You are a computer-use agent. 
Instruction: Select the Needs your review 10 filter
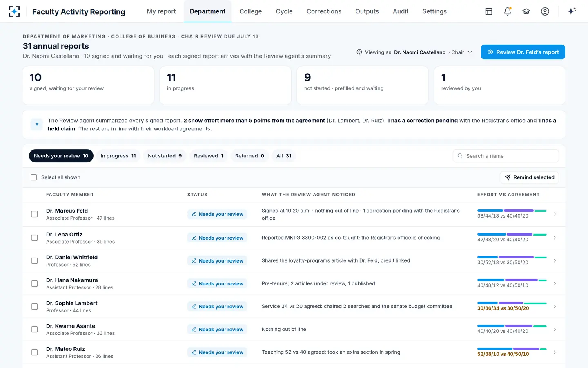61,156
